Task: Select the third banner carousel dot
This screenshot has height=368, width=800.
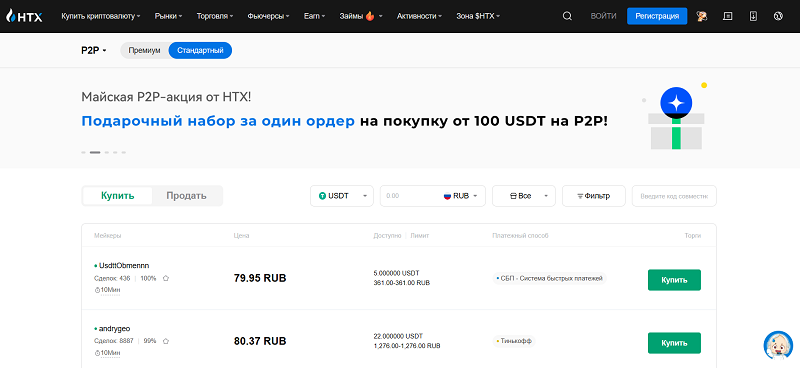Action: [107, 153]
